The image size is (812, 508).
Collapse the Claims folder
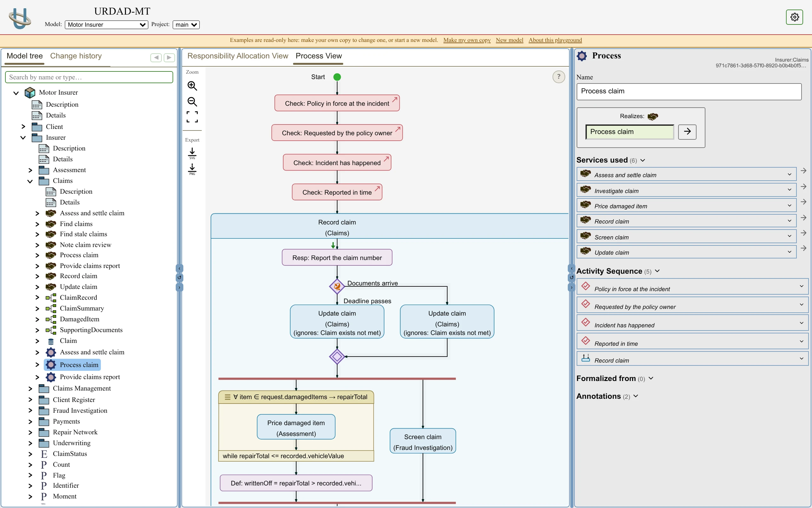[30, 181]
